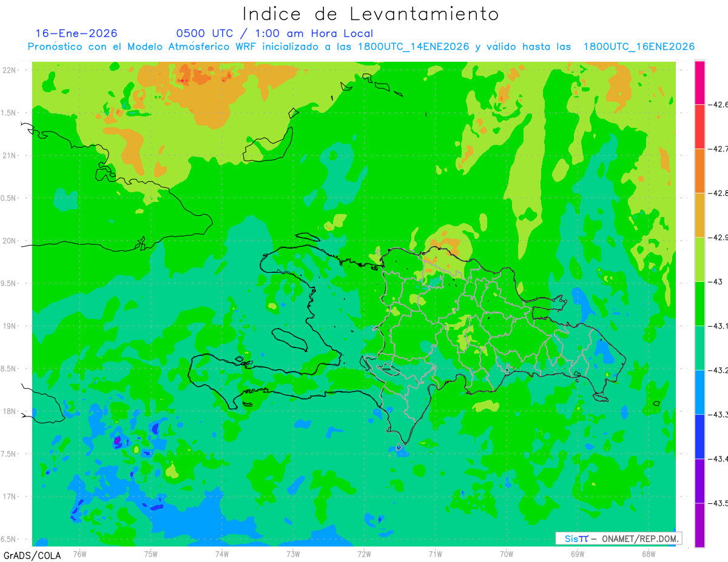This screenshot has height=562, width=728.
Task: Click the latitude label '21N'
Action: pyautogui.click(x=10, y=155)
